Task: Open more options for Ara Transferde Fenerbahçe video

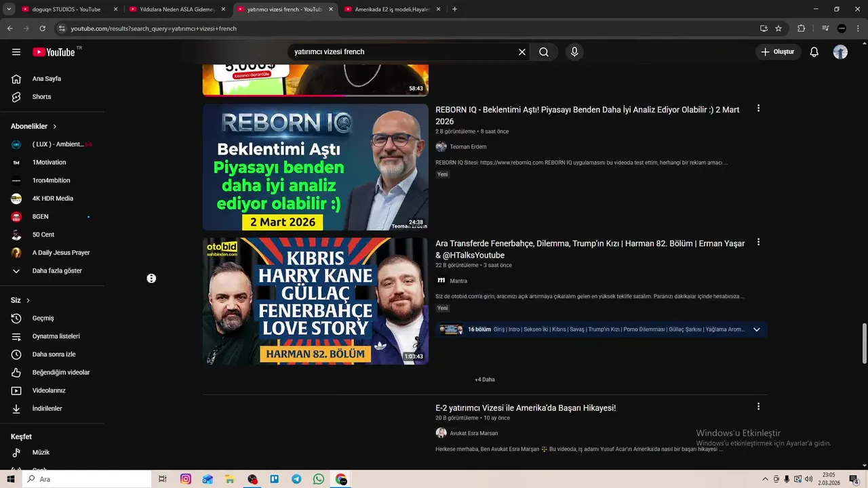Action: click(x=758, y=242)
